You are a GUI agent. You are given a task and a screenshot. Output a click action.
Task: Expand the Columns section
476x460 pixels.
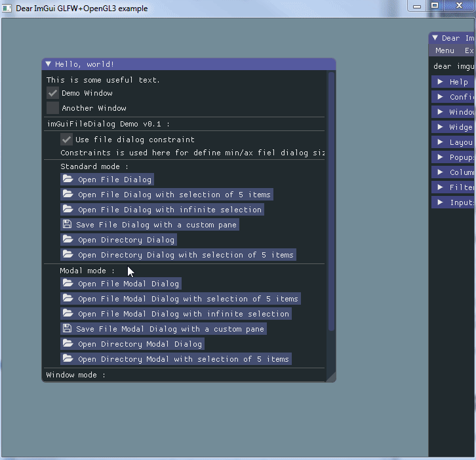point(454,172)
